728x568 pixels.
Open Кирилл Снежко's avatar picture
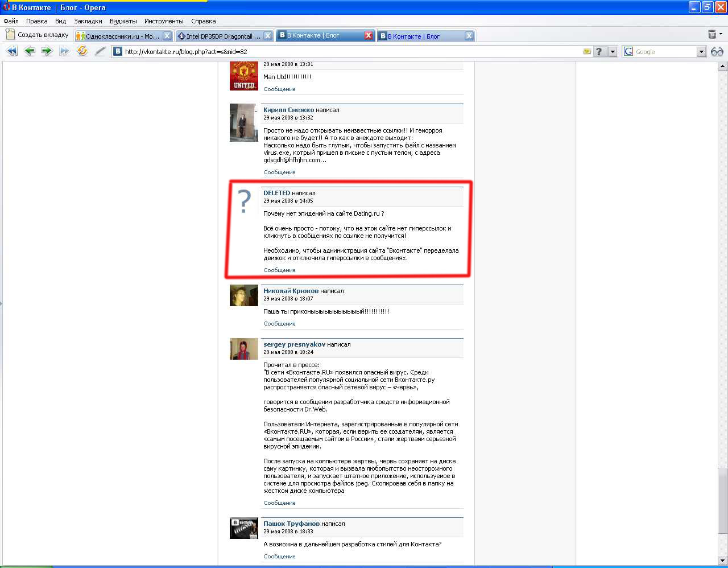244,122
